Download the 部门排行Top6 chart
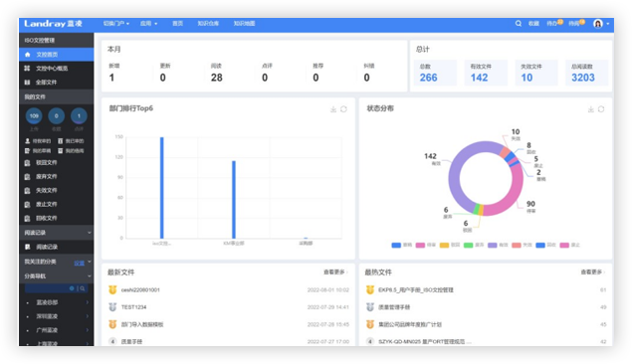 [x=333, y=109]
